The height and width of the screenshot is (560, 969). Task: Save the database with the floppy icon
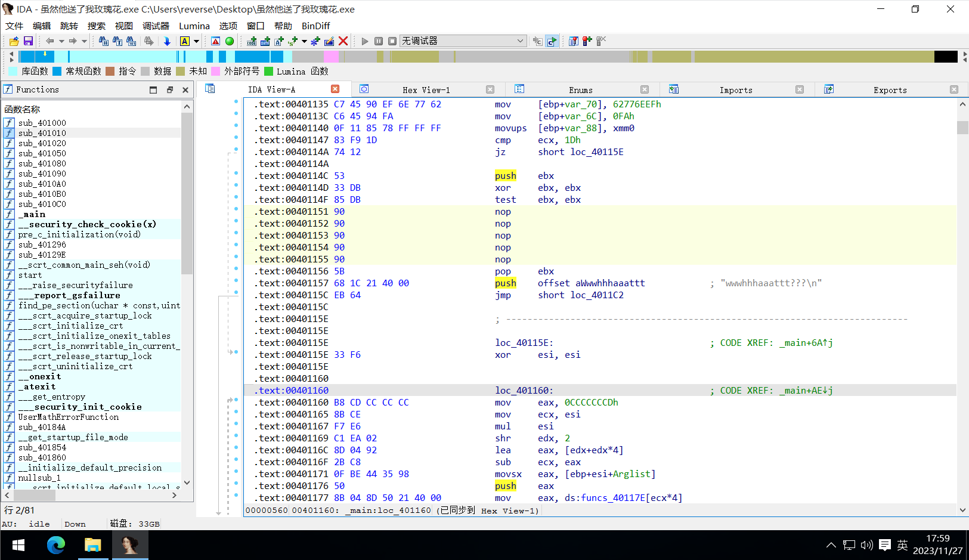[28, 41]
